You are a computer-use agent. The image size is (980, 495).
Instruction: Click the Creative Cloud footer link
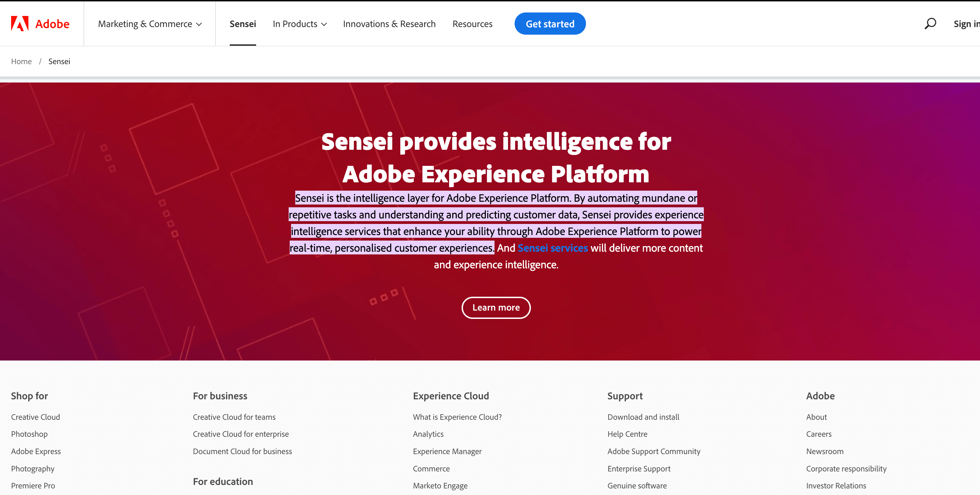click(x=35, y=416)
